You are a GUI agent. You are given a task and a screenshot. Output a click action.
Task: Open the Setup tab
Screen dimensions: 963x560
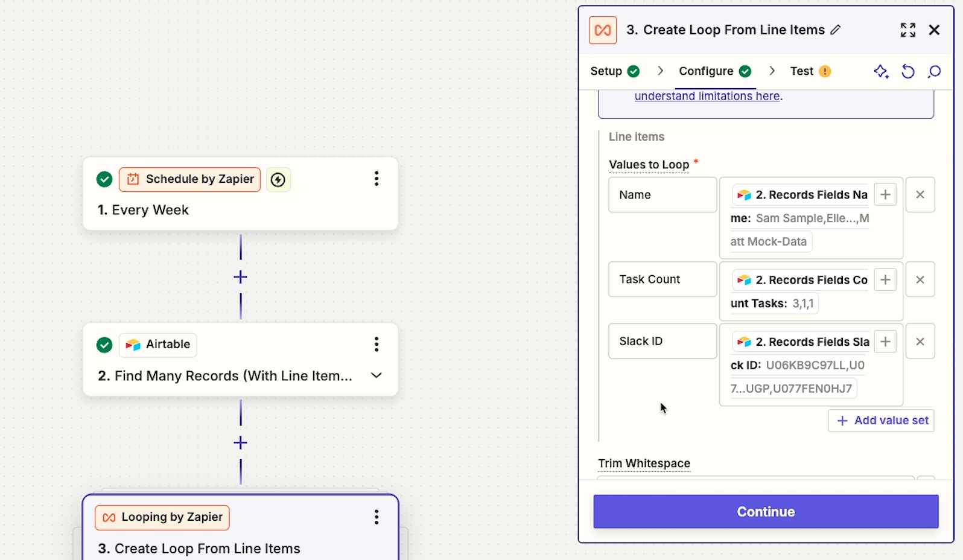point(615,71)
